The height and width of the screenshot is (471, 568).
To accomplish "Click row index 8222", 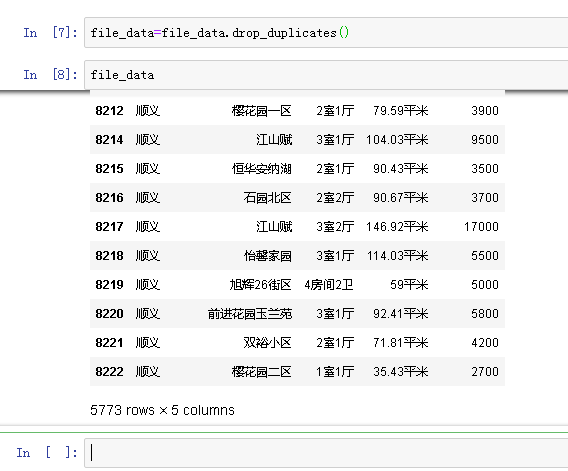I will (x=109, y=371).
